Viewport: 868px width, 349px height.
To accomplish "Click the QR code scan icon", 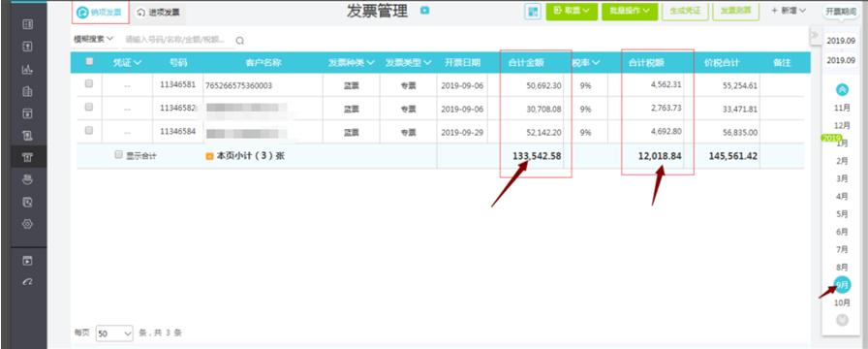I will (x=533, y=12).
